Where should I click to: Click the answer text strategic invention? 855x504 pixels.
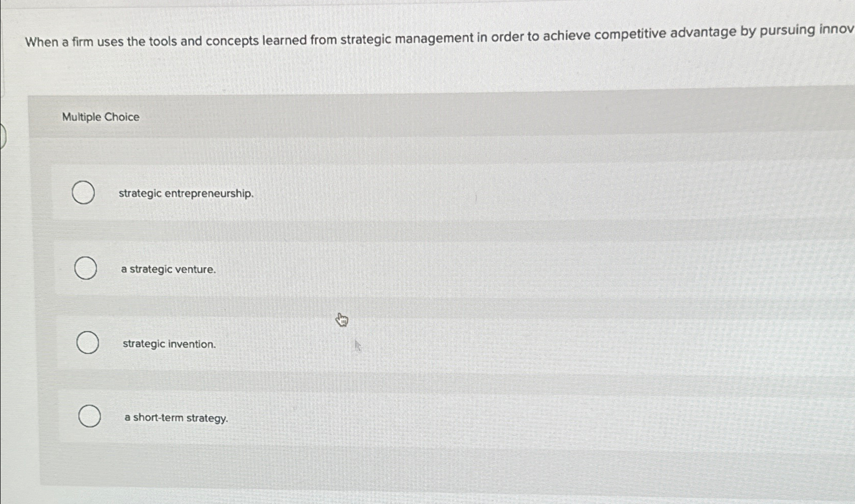tap(168, 344)
